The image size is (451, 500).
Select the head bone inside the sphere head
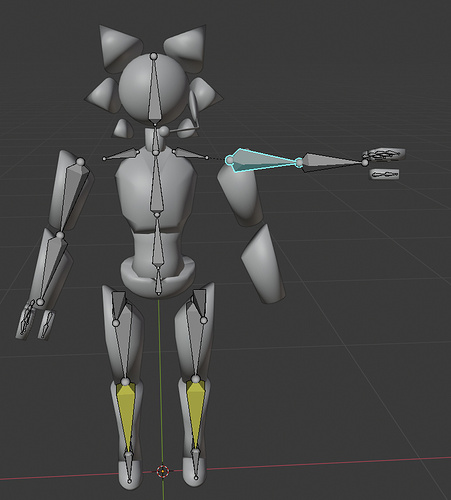(x=154, y=92)
